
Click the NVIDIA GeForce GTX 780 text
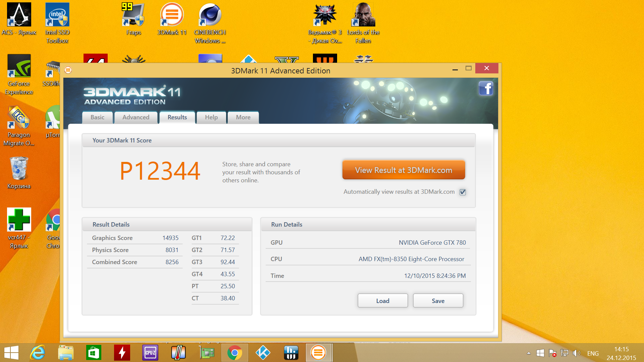coord(432,243)
